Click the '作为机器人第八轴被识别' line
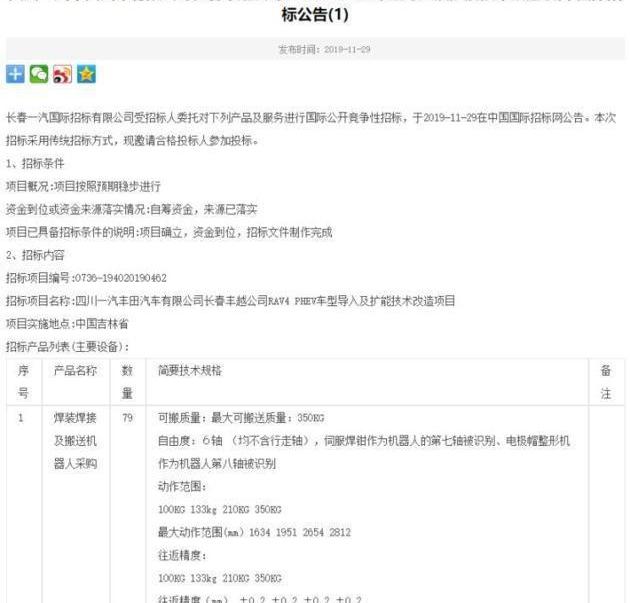Image resolution: width=630 pixels, height=603 pixels. point(217,464)
